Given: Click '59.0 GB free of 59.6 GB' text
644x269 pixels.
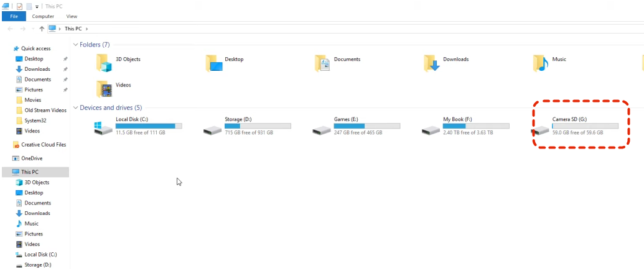Looking at the screenshot, I should coord(578,133).
